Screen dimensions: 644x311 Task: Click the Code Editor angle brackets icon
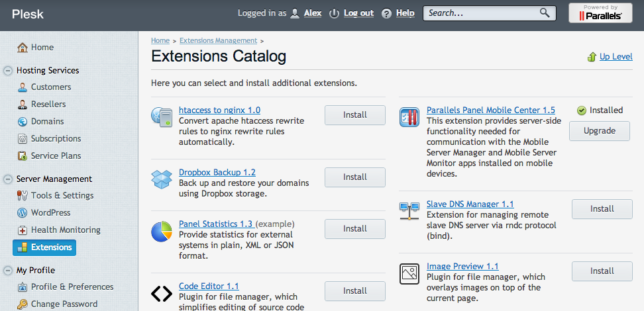162,293
